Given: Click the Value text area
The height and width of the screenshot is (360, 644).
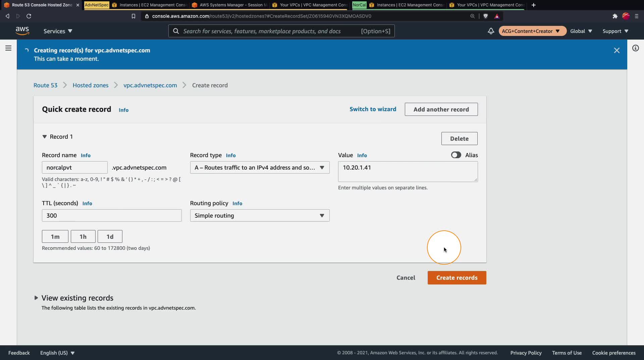Looking at the screenshot, I should tap(408, 172).
